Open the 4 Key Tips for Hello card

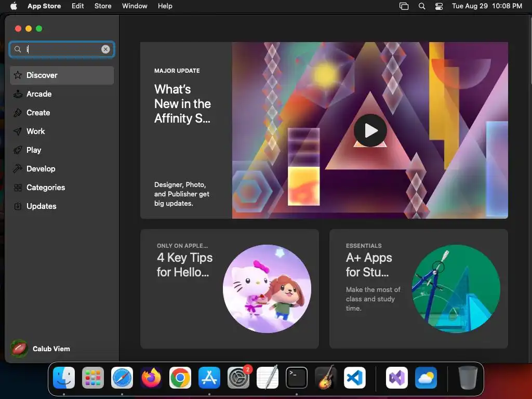pyautogui.click(x=229, y=289)
